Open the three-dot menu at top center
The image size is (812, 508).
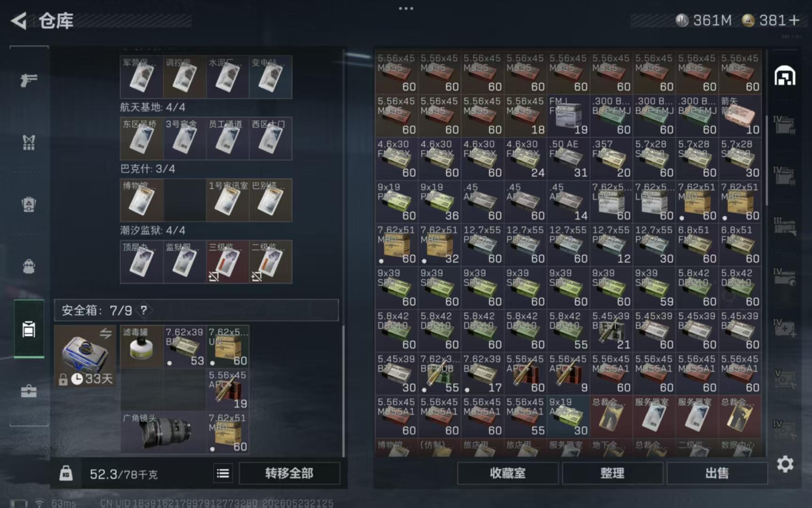[406, 8]
